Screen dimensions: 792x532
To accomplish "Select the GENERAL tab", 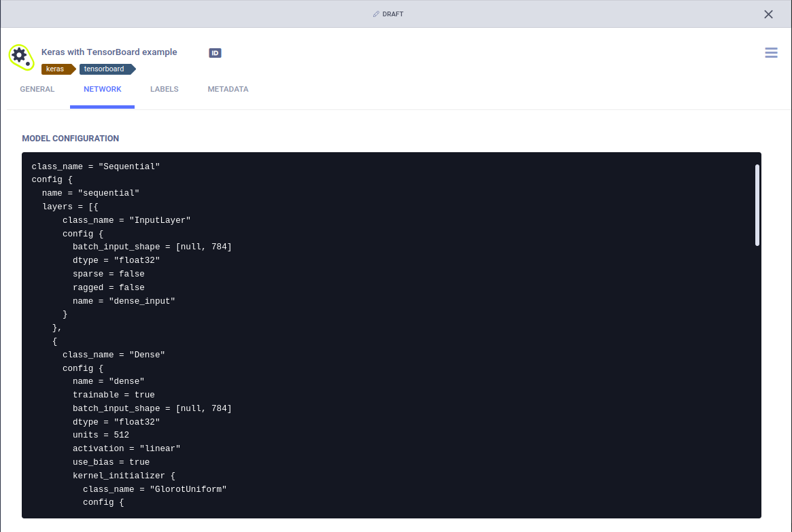I will click(37, 89).
